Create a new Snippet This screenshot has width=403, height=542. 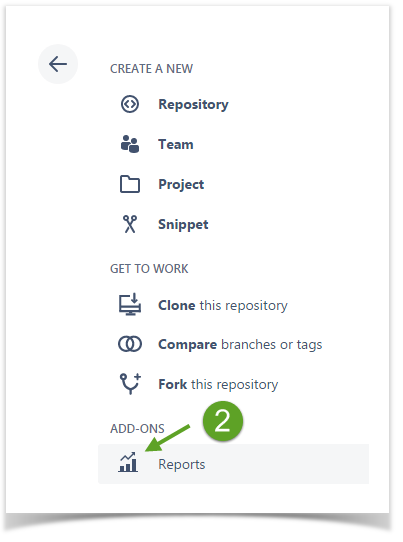pyautogui.click(x=183, y=225)
